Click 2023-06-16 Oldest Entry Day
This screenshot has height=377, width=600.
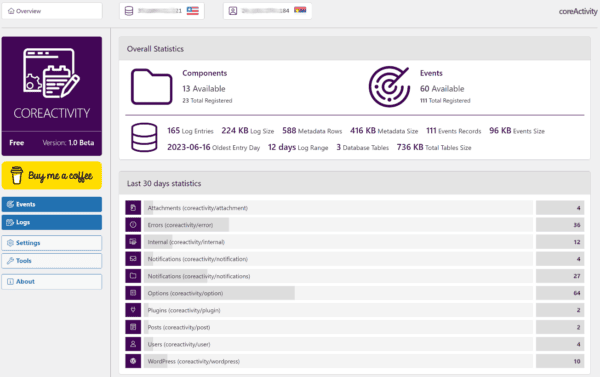click(213, 147)
